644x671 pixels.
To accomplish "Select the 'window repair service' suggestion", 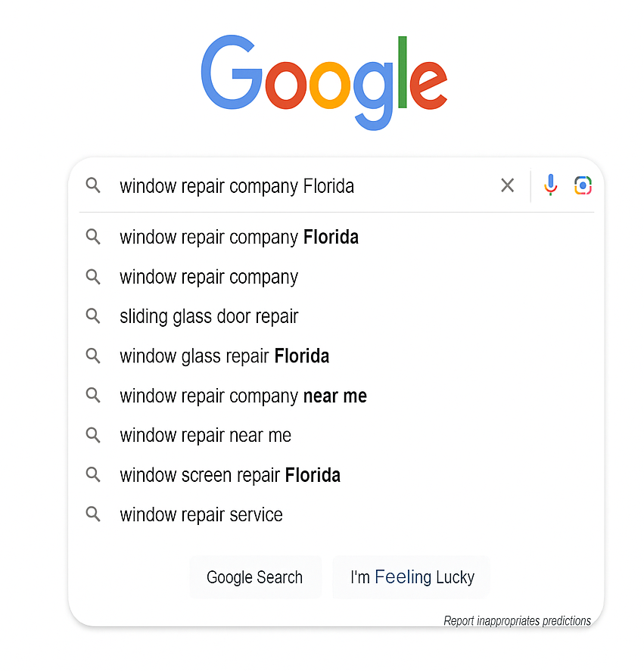I will click(201, 514).
